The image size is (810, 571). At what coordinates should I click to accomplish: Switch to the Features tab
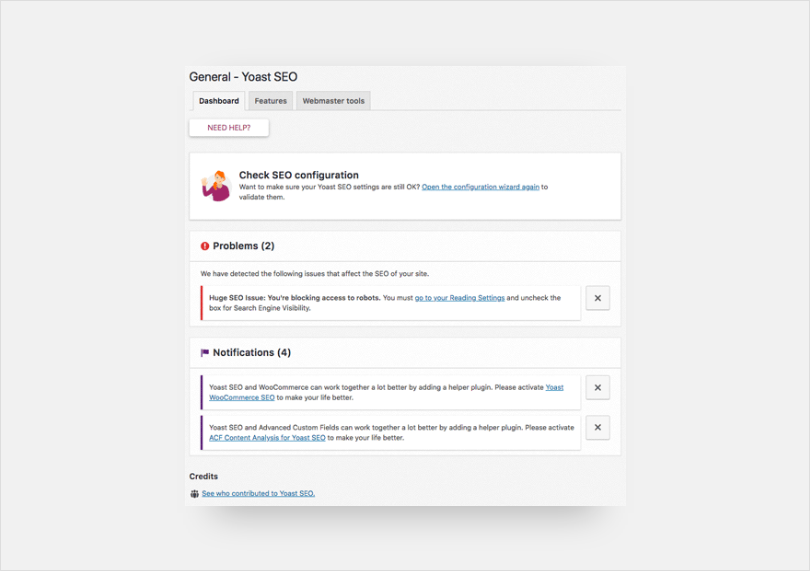coord(270,101)
